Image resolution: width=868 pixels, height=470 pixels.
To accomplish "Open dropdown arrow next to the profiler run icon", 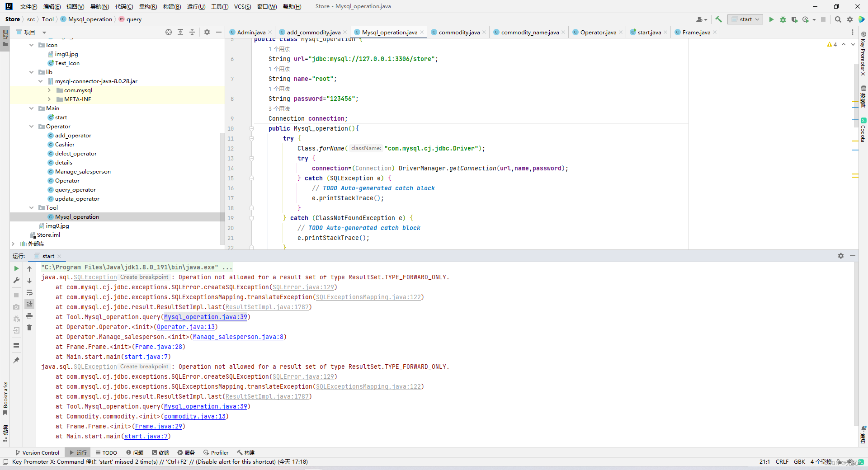I will click(x=814, y=20).
